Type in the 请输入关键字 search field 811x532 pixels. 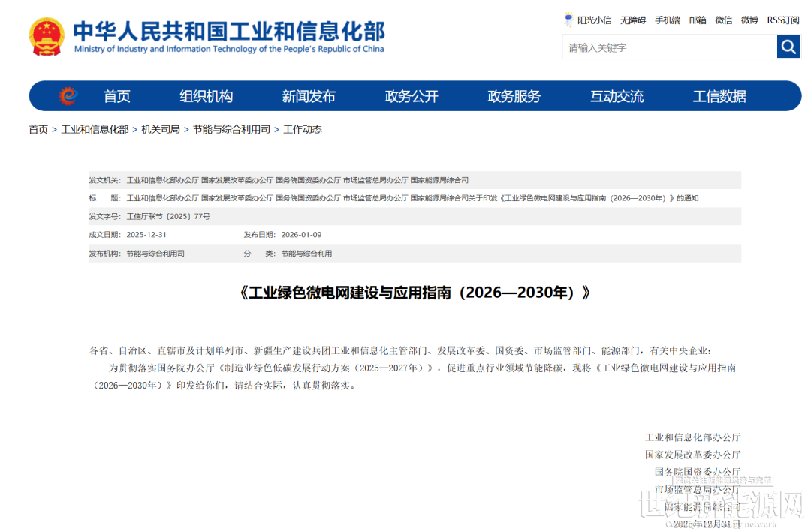click(668, 47)
